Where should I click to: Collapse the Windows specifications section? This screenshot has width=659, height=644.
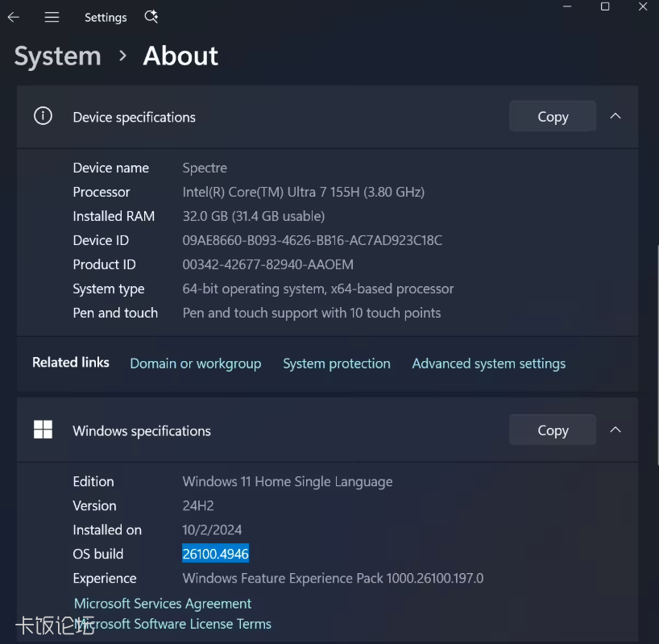615,430
